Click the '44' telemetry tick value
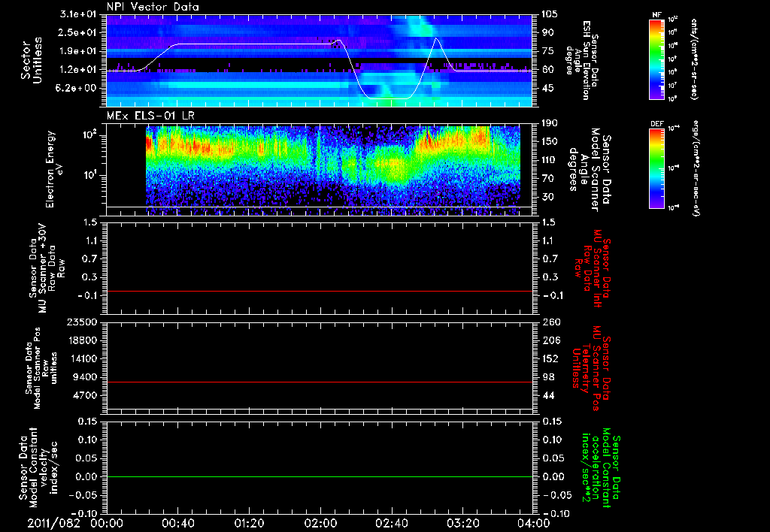This screenshot has width=770, height=532. point(548,395)
